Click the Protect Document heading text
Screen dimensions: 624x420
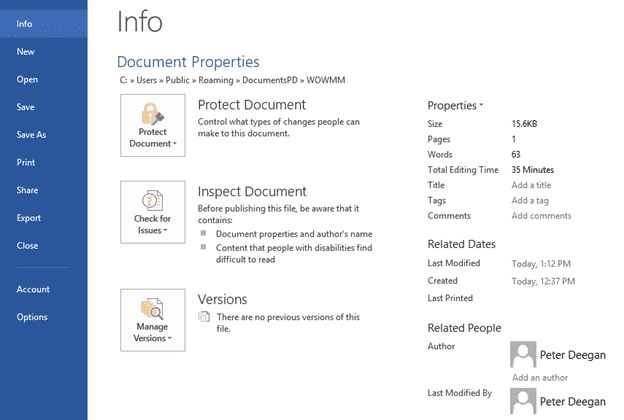point(252,105)
